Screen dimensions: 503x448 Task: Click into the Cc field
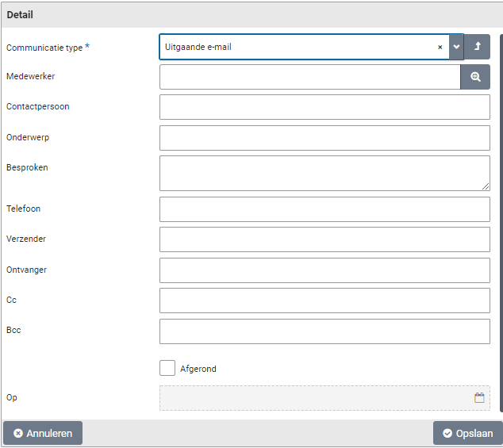tap(324, 301)
